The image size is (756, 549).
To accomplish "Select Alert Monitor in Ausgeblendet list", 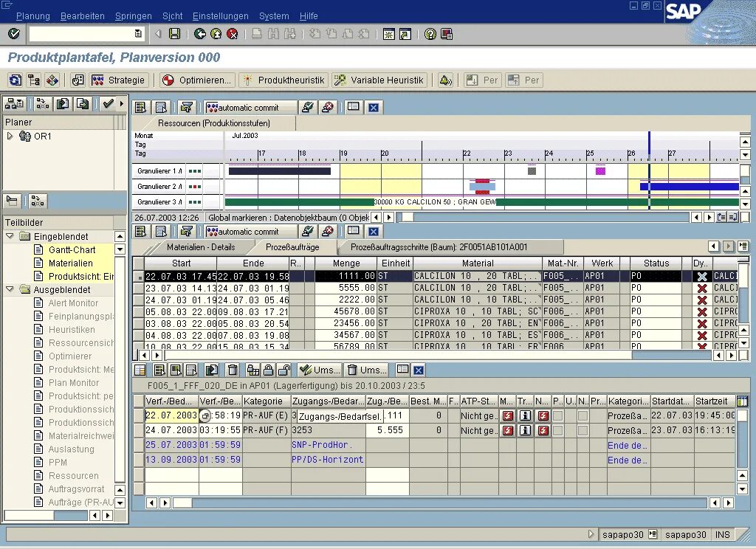I will 73,303.
